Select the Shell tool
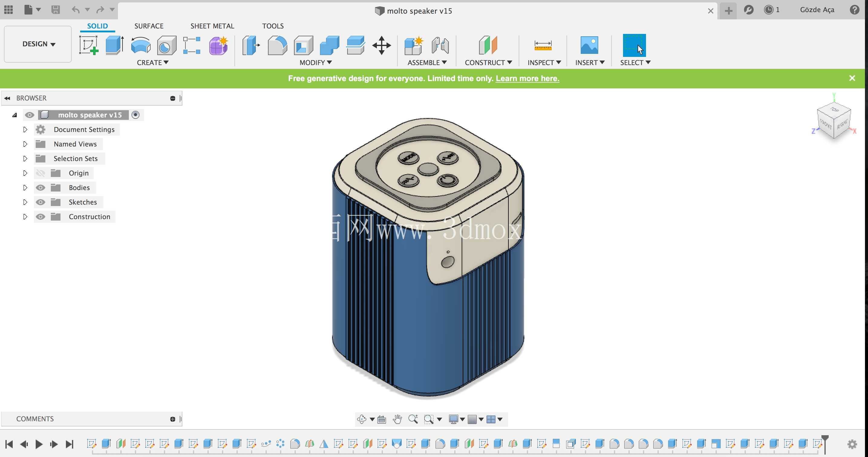868x457 pixels. click(303, 45)
